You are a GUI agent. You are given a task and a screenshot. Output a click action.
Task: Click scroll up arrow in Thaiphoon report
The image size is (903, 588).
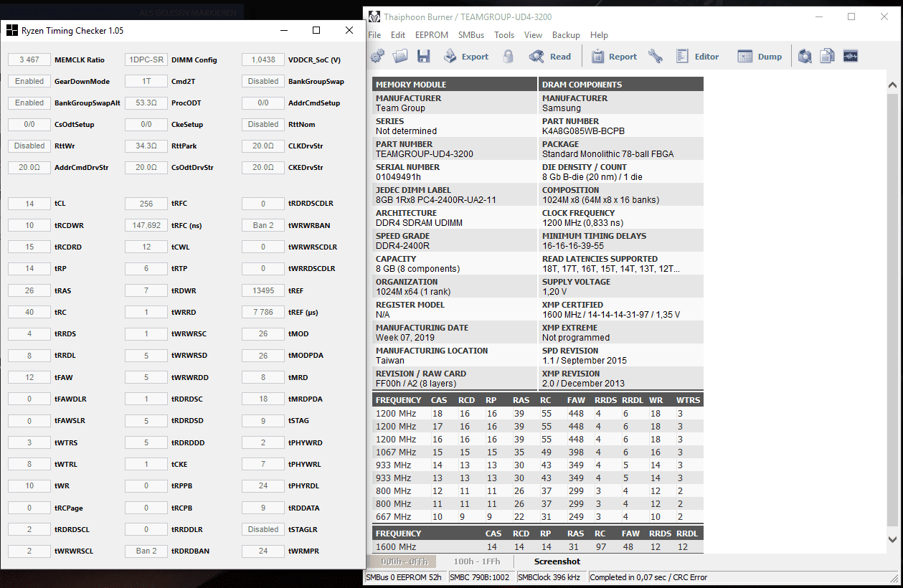[893, 85]
